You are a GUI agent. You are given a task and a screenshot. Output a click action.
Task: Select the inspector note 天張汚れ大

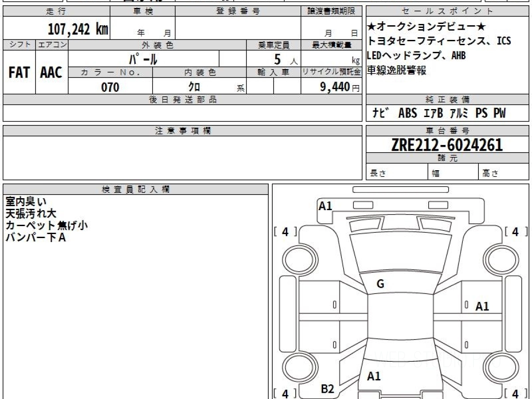coord(31,214)
